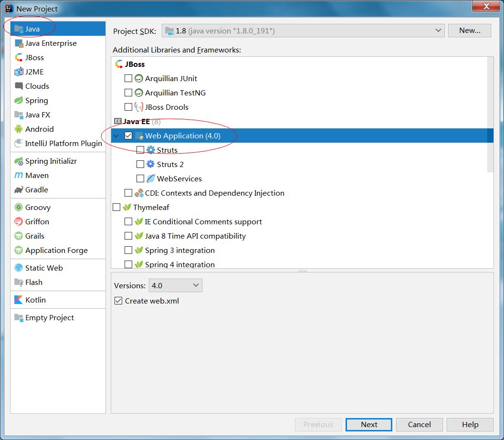The width and height of the screenshot is (504, 440).
Task: Uncheck the Web Application (4.0) checkbox
Action: [128, 136]
